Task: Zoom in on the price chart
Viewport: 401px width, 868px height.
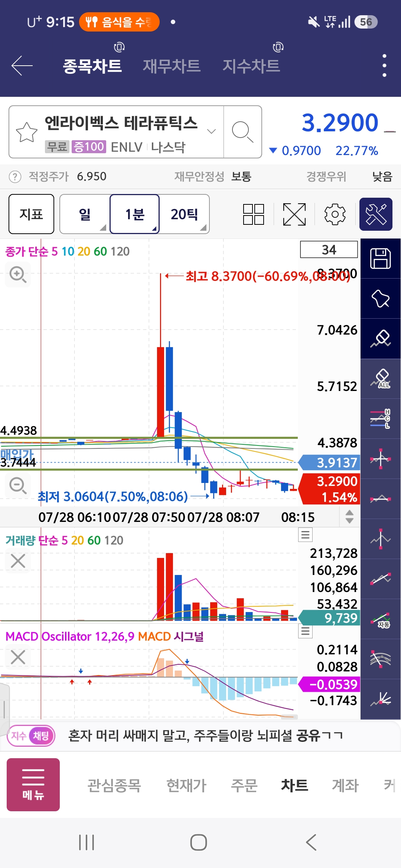Action: point(18,274)
